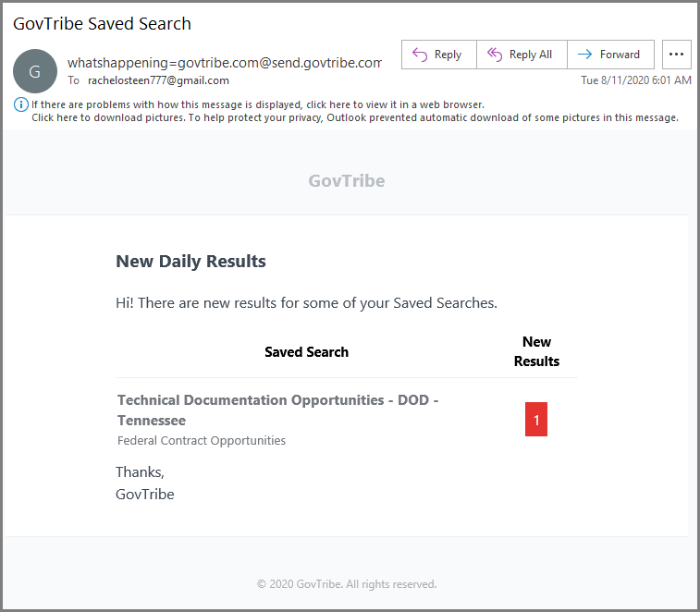The width and height of the screenshot is (700, 612).
Task: Click the view in a web browser message
Action: (258, 104)
